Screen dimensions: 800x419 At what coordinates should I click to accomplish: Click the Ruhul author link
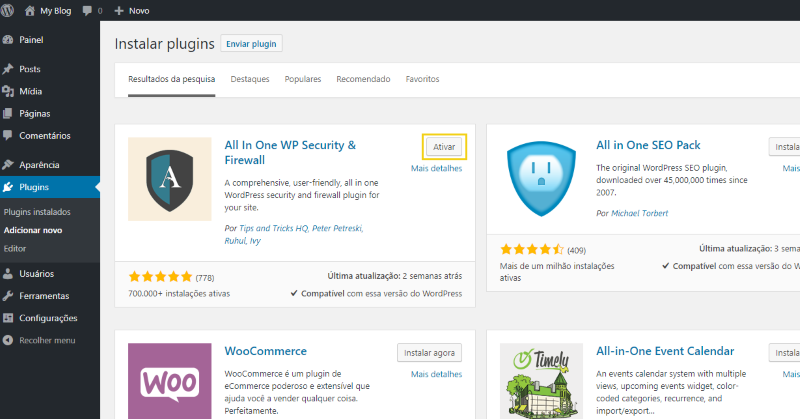(235, 241)
